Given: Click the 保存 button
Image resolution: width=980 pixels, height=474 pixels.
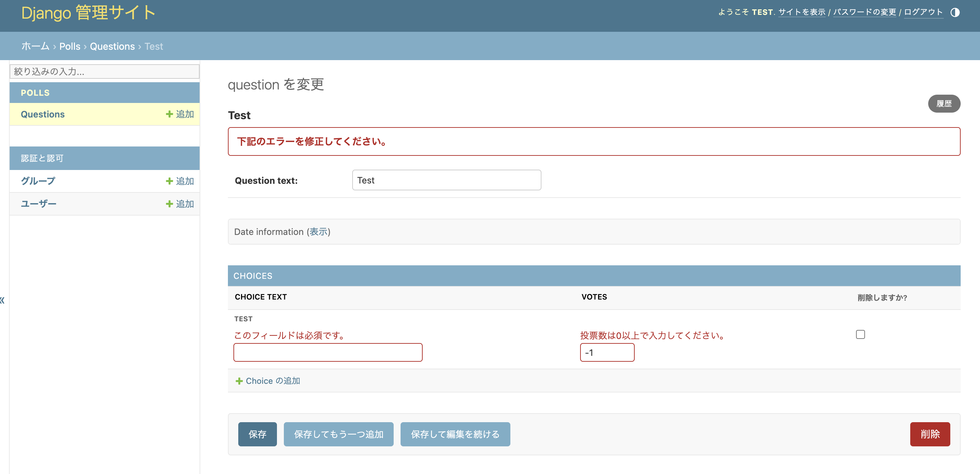Looking at the screenshot, I should 257,434.
